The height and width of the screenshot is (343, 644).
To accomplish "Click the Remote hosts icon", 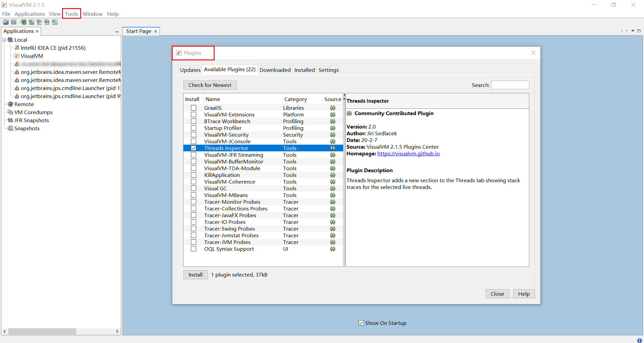I will [x=10, y=104].
